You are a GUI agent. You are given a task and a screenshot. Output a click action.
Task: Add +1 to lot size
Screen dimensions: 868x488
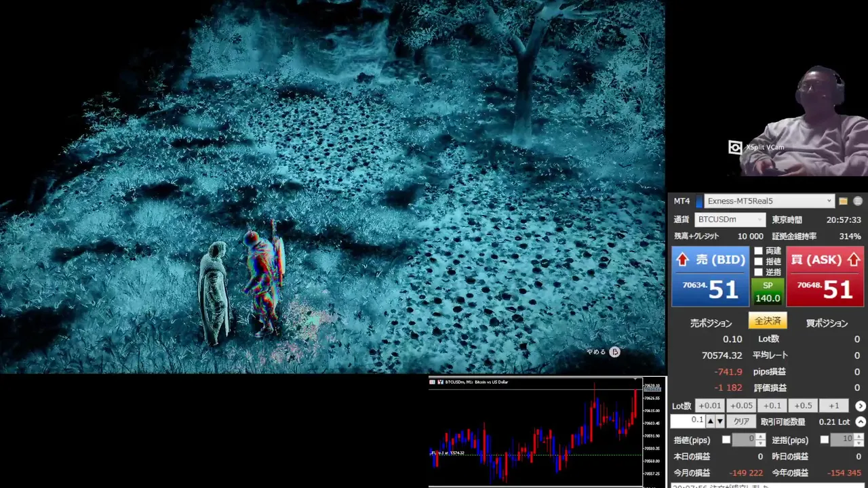point(834,406)
